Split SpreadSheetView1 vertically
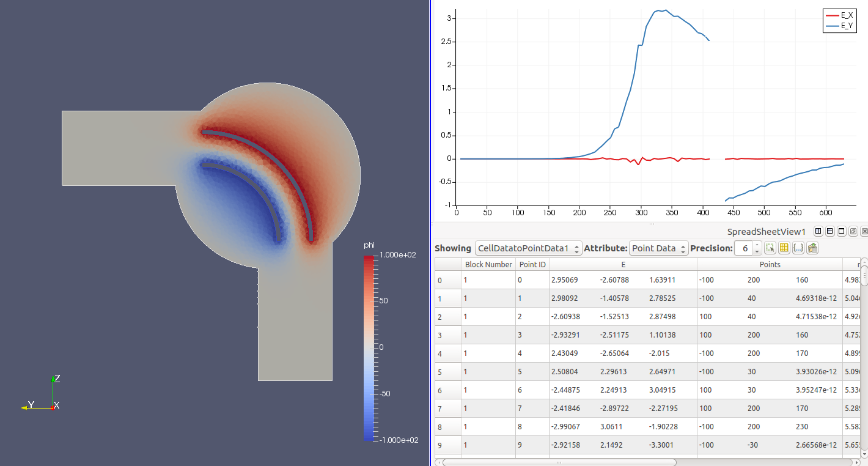This screenshot has height=466, width=868. 829,231
